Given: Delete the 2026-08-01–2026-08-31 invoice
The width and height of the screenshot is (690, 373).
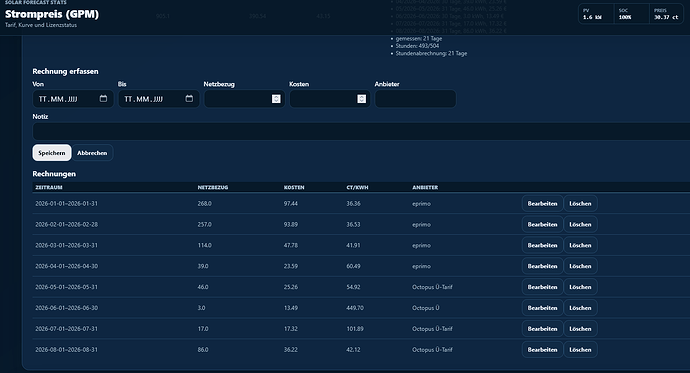Looking at the screenshot, I should pyautogui.click(x=580, y=350).
